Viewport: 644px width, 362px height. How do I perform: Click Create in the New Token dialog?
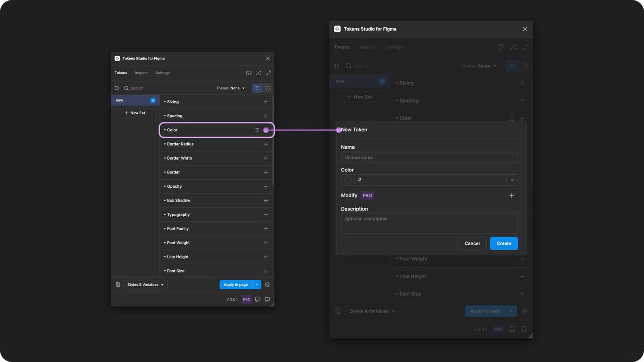504,243
